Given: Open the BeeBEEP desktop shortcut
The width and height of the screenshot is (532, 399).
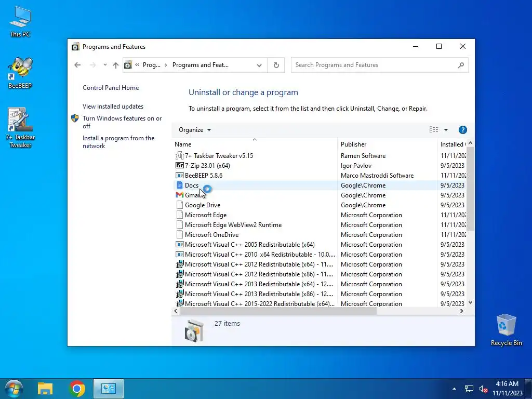Looking at the screenshot, I should tap(20, 73).
